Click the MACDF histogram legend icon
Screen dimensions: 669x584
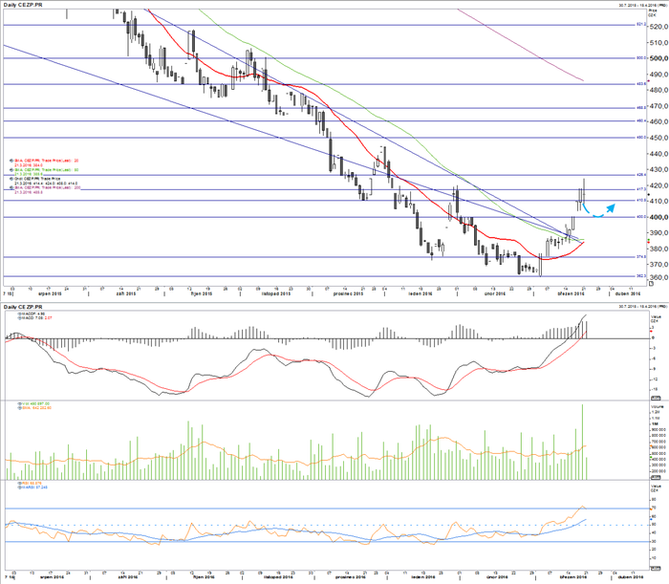19,314
